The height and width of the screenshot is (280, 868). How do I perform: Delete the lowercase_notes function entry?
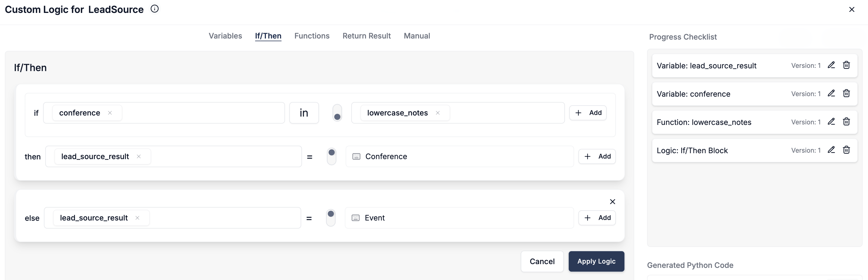846,122
